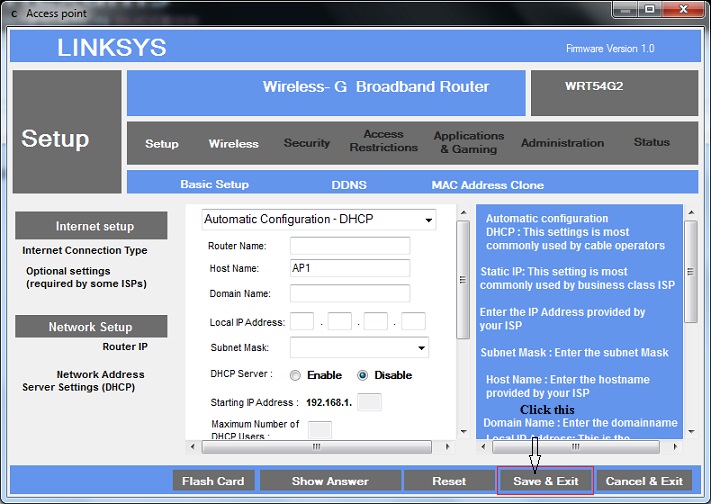Open MAC Address Clone sub-tab

(x=487, y=185)
